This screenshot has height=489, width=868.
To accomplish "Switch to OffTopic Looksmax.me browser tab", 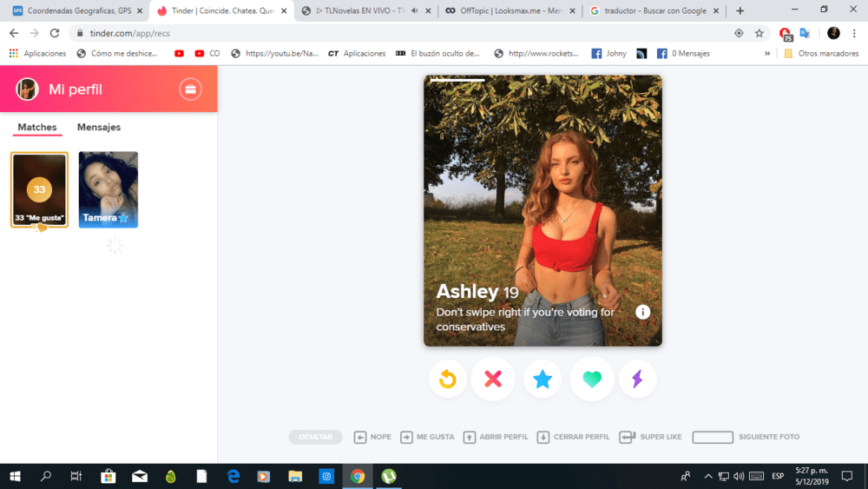I will coord(510,10).
